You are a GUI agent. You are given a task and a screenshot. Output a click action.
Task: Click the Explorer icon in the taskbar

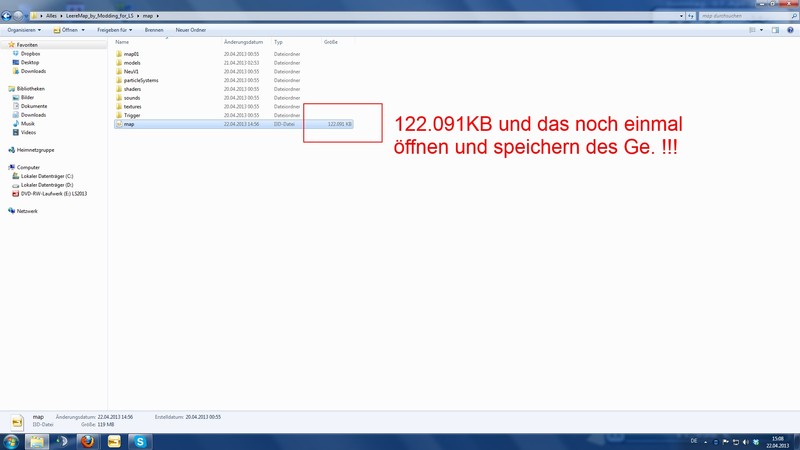point(37,442)
